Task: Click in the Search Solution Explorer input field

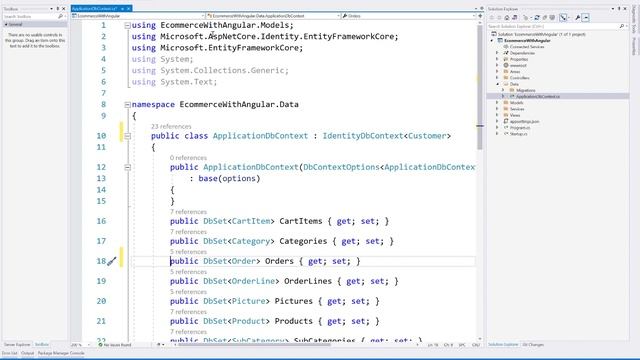Action: coord(553,26)
